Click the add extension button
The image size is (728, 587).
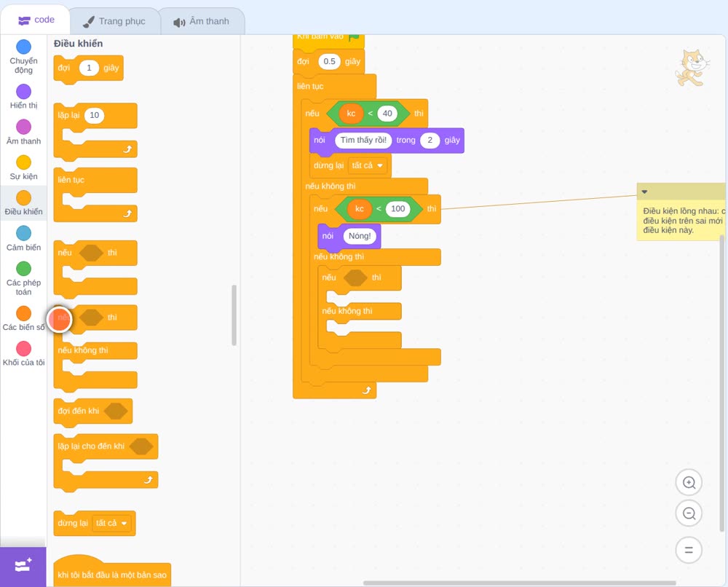coord(23,567)
